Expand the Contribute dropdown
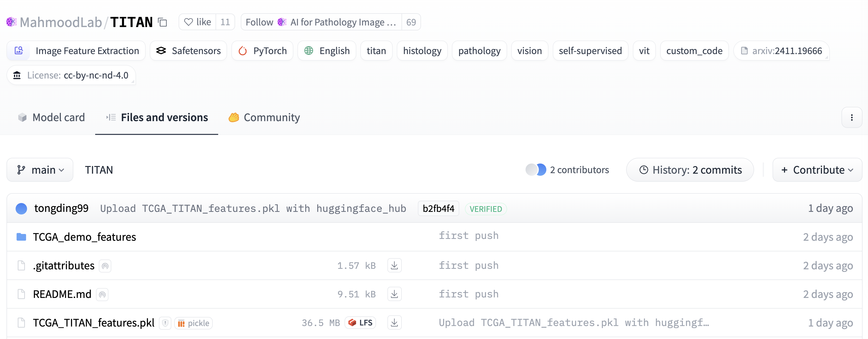Viewport: 868px width, 339px height. 817,170
